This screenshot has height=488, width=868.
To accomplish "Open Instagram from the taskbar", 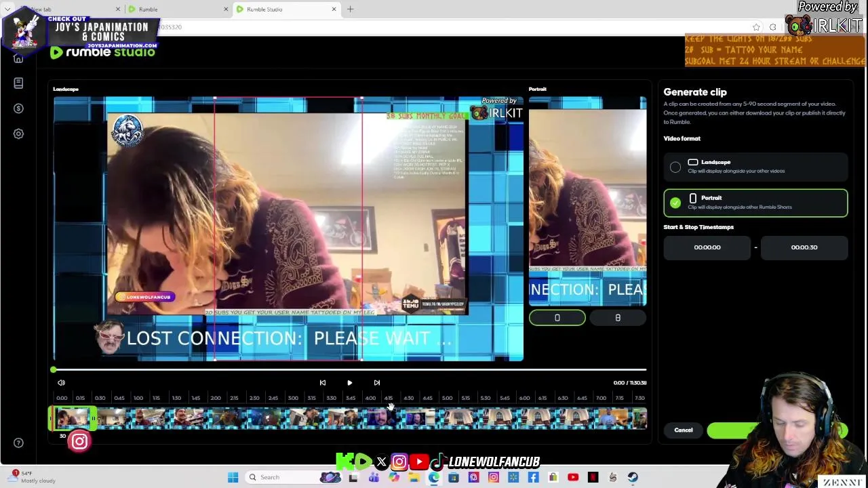I will tap(493, 477).
